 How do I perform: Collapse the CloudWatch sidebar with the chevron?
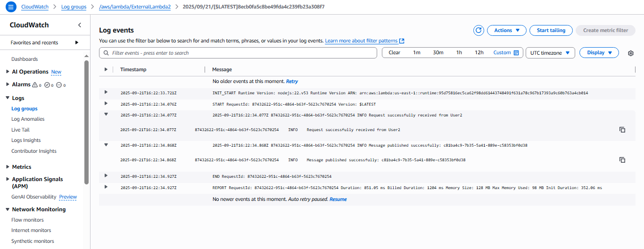(x=80, y=25)
